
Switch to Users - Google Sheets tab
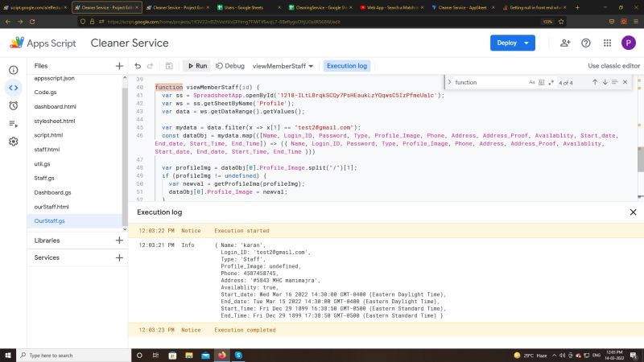point(247,7)
